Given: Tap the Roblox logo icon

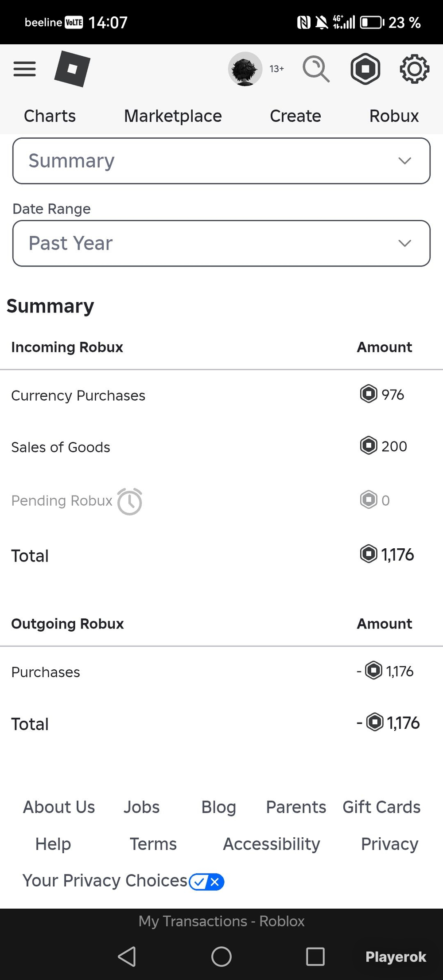Looking at the screenshot, I should (x=72, y=69).
